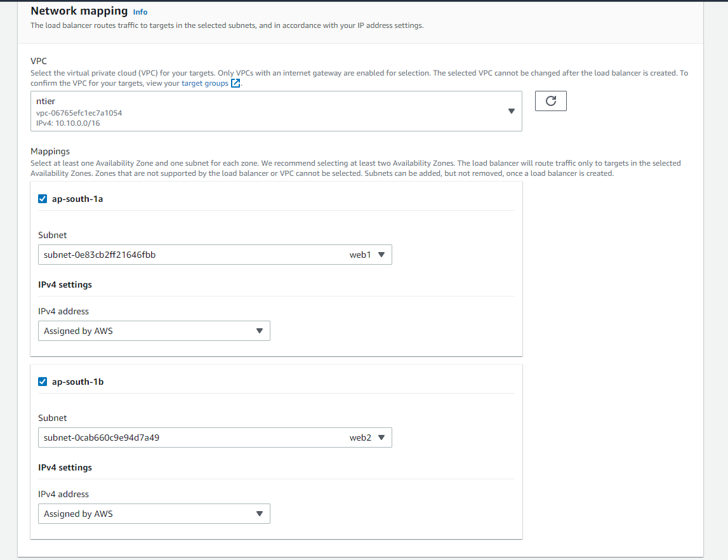
Task: Click the Mappings section label
Action: click(x=50, y=151)
